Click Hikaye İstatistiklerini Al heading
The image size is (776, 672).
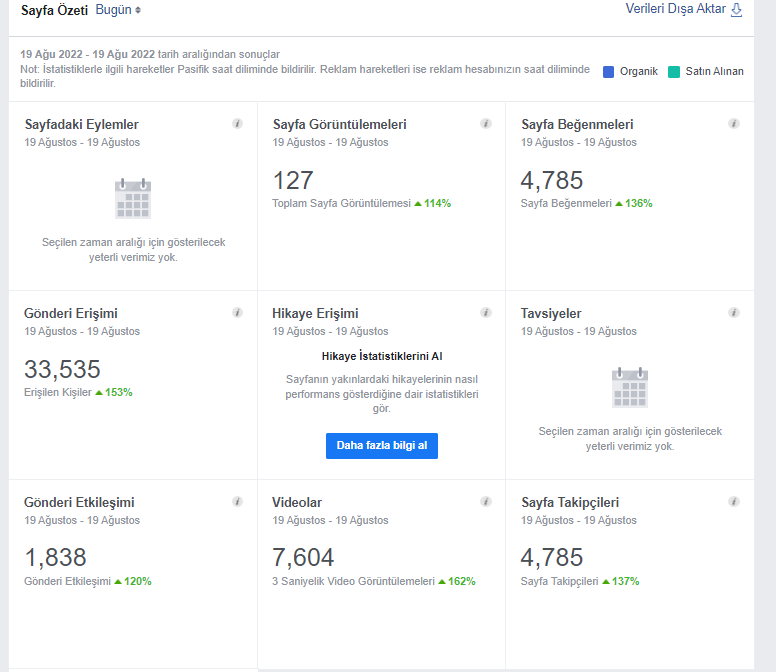pos(382,356)
